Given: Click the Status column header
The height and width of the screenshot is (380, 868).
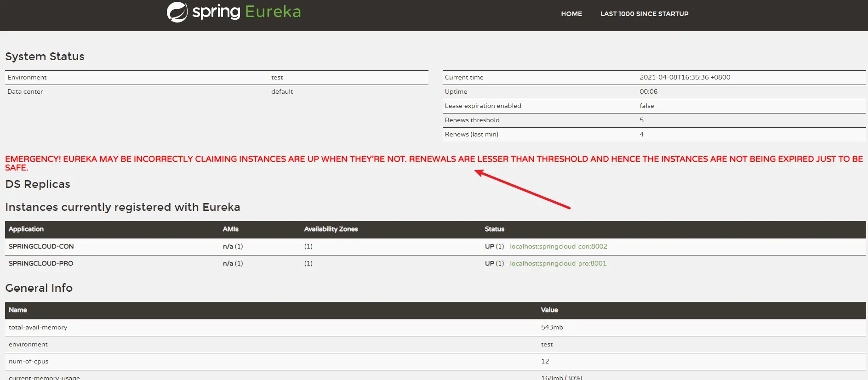Looking at the screenshot, I should tap(494, 229).
